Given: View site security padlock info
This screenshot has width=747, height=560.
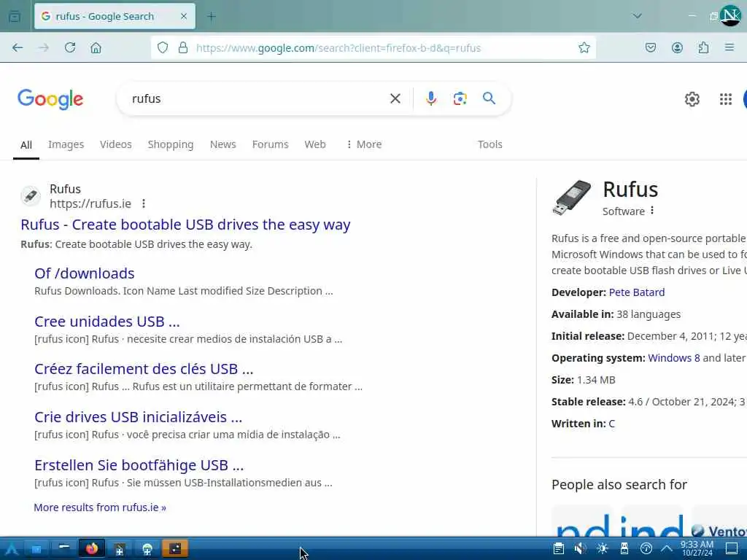Looking at the screenshot, I should click(183, 47).
